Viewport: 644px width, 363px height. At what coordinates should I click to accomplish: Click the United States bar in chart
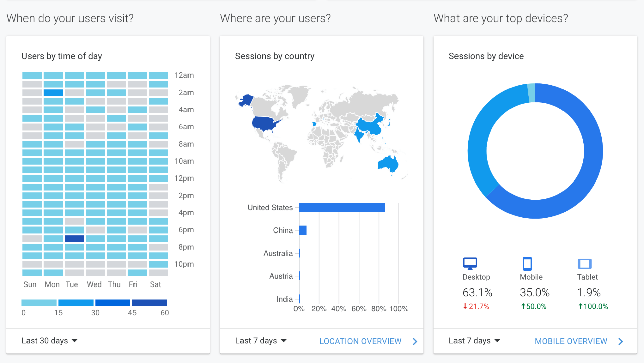click(x=341, y=207)
